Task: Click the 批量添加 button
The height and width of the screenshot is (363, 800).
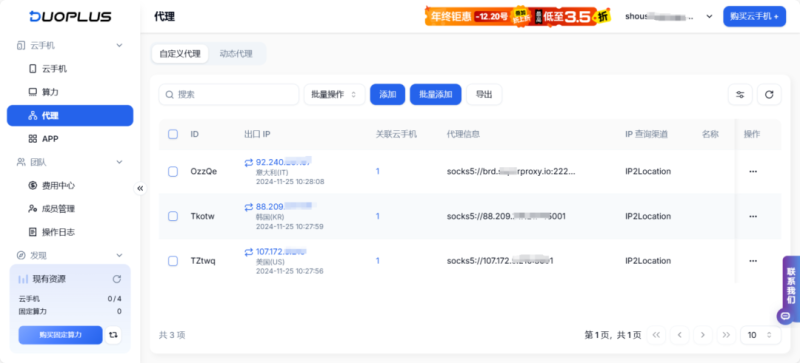Action: point(436,94)
